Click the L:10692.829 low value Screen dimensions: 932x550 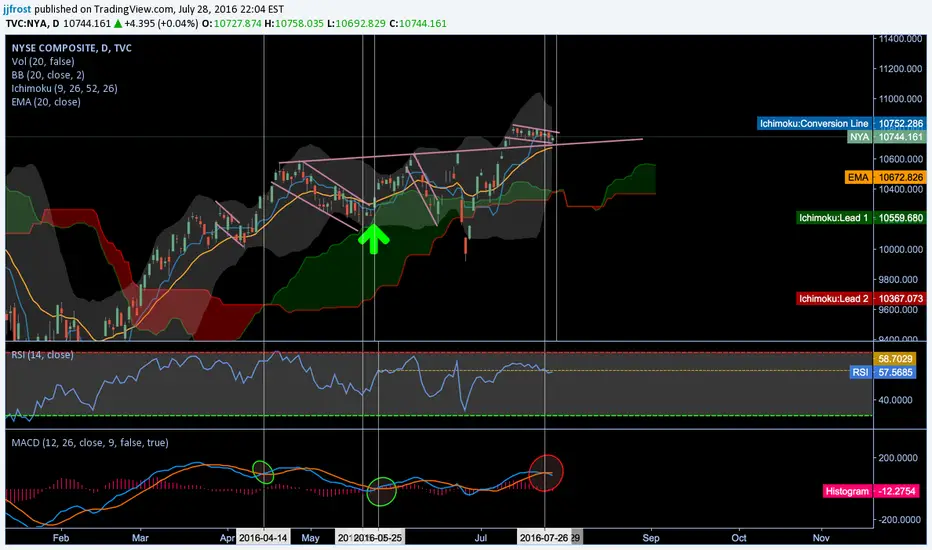point(356,23)
